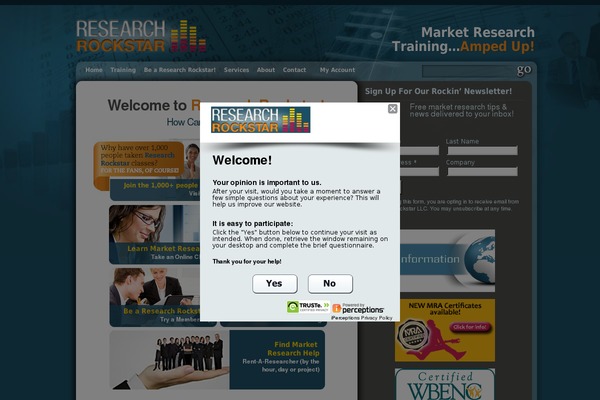Open the About menu item
The height and width of the screenshot is (400, 600).
pyautogui.click(x=266, y=70)
